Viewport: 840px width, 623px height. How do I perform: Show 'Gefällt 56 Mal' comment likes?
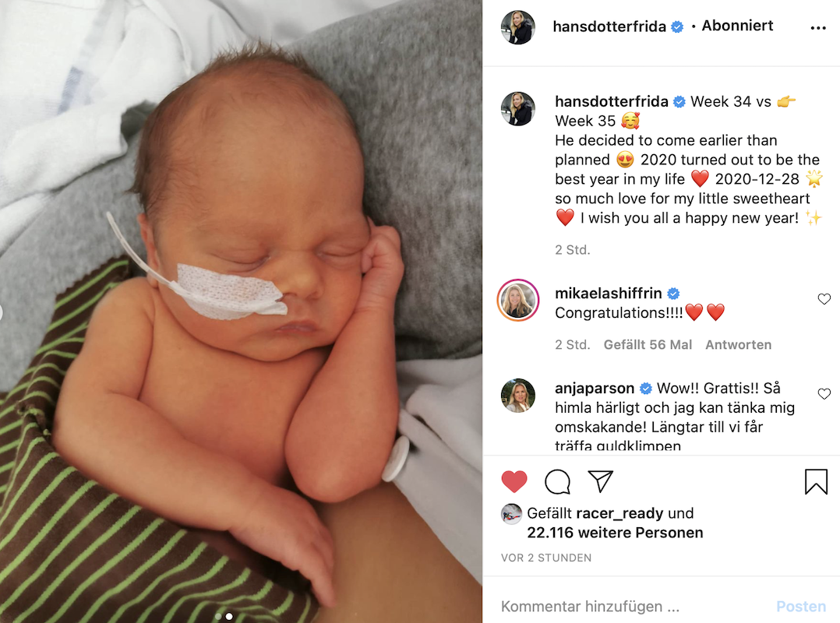pos(648,345)
